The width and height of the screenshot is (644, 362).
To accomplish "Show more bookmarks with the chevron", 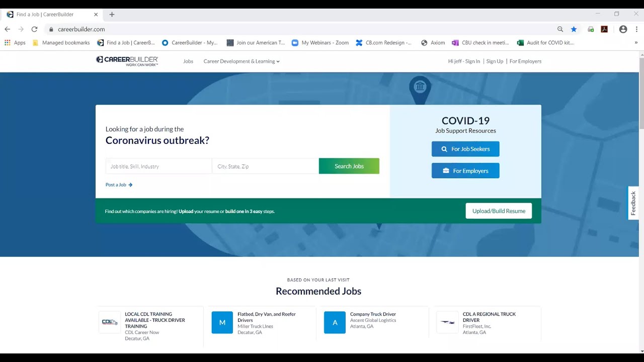I will [x=636, y=43].
